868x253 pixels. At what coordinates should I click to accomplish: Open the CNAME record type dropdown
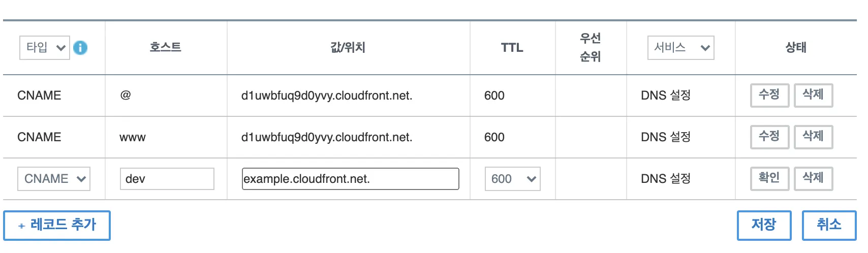[54, 179]
